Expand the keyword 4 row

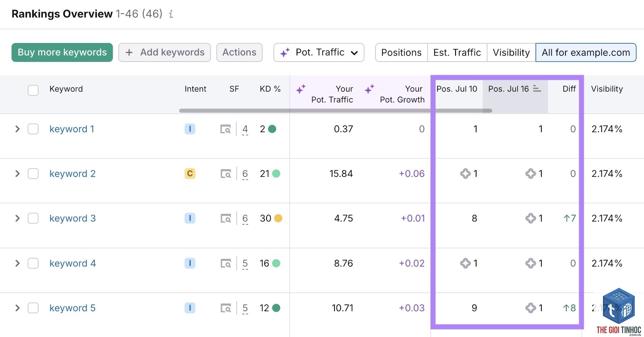click(17, 263)
